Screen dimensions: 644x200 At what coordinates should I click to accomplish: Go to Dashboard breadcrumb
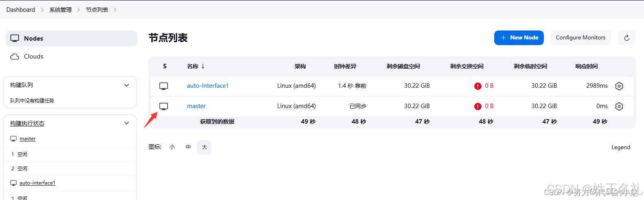tap(21, 10)
